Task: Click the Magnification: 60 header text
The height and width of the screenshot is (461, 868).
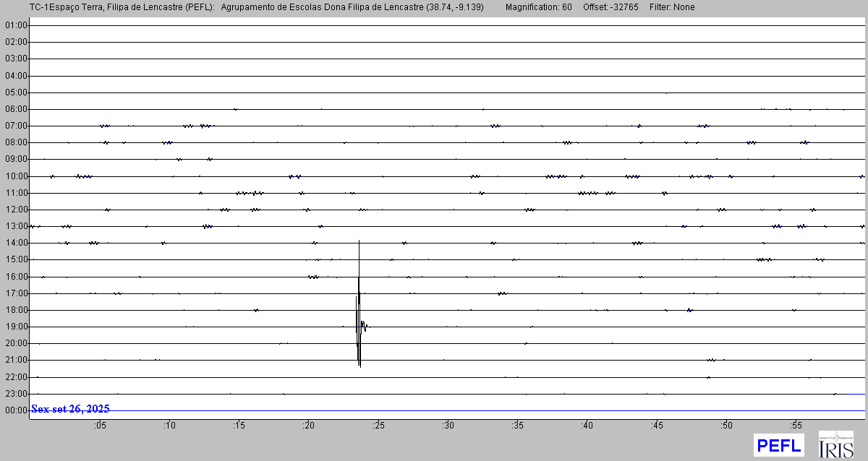Action: (538, 7)
